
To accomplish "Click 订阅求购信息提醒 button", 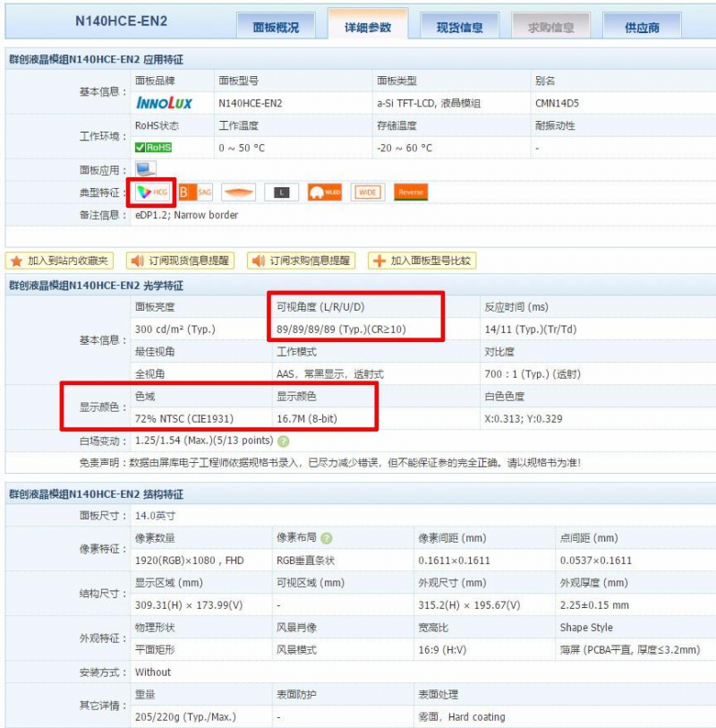I will coord(302,261).
